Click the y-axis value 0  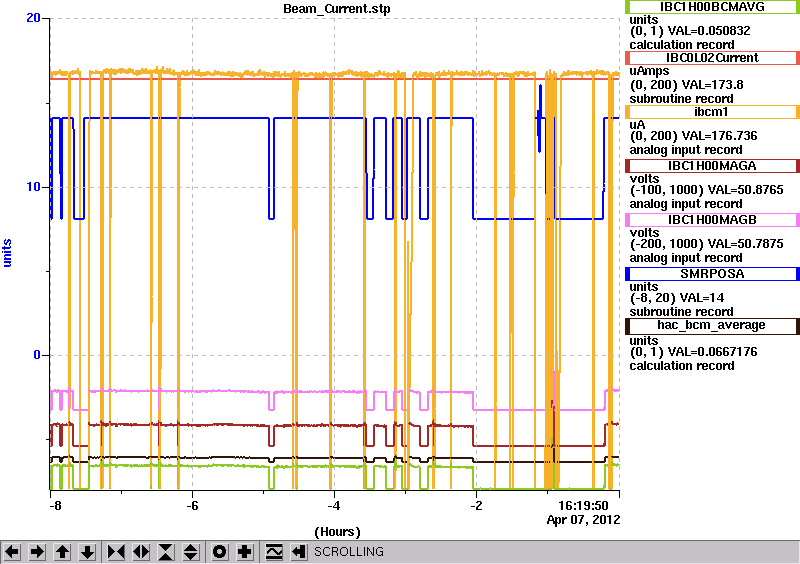pos(37,355)
